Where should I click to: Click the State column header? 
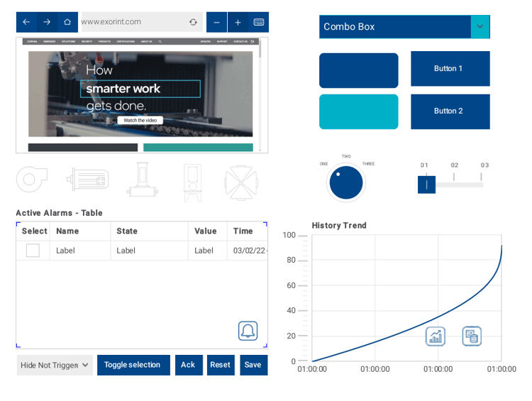[127, 231]
